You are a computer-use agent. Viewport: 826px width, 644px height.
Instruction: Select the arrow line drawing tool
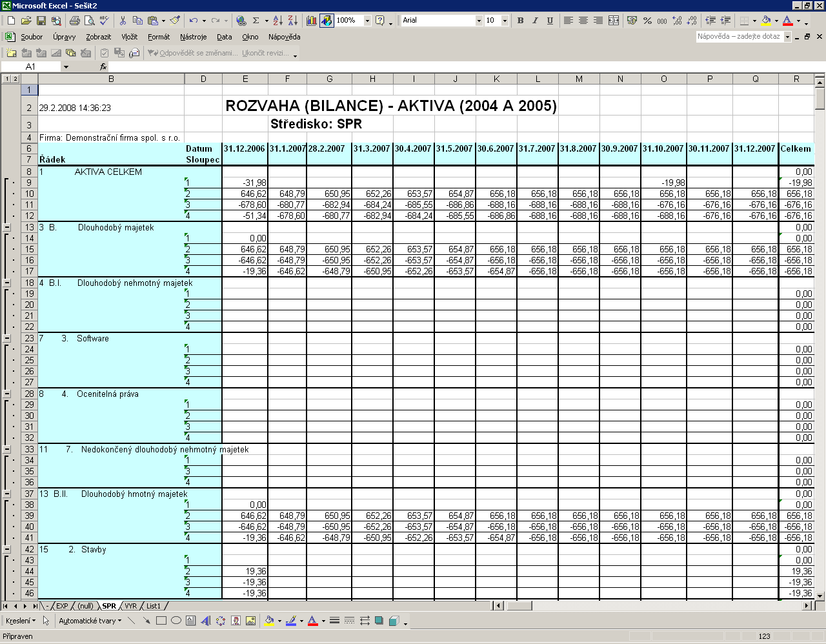(x=146, y=621)
